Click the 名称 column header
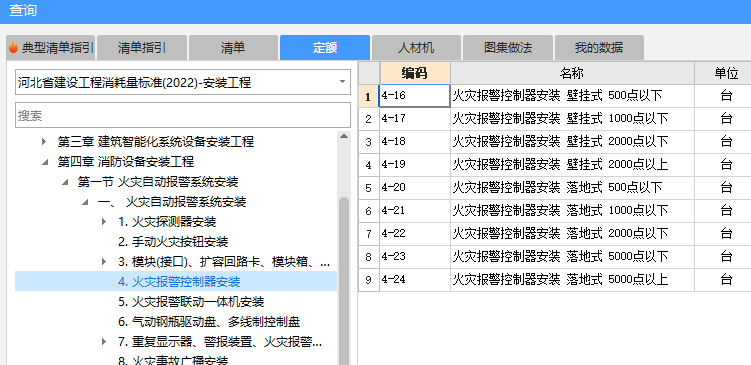 (x=572, y=73)
